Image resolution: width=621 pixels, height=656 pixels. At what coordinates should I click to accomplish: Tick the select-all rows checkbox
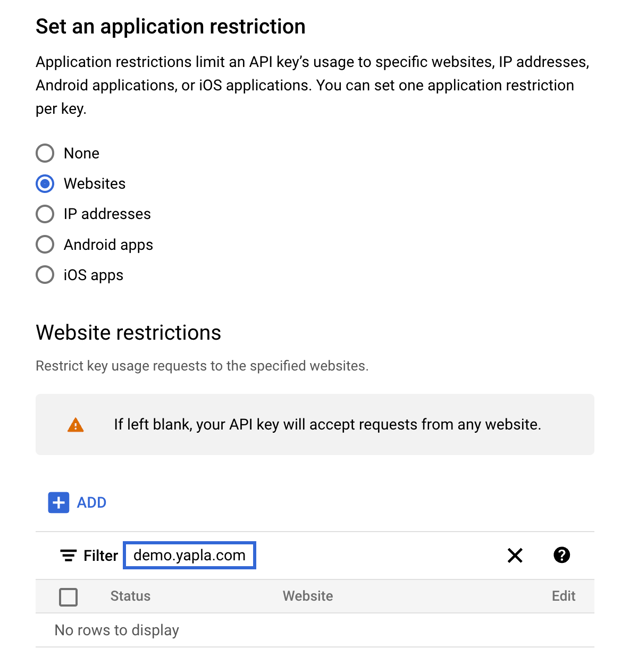click(68, 597)
